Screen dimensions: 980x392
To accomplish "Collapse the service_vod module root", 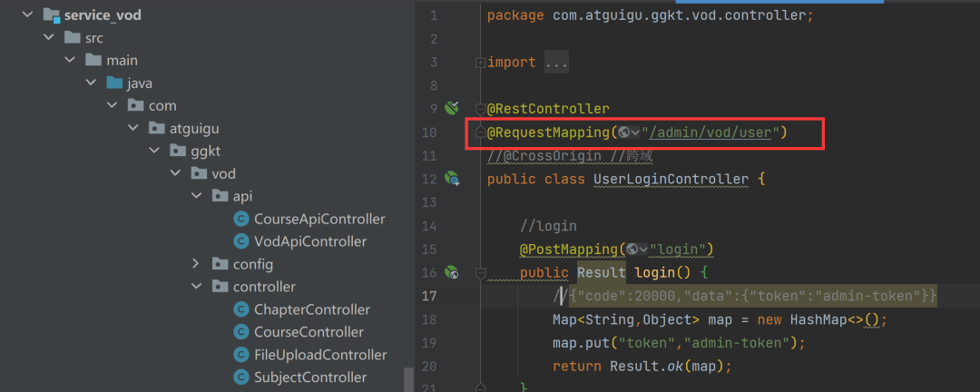I will click(x=26, y=15).
